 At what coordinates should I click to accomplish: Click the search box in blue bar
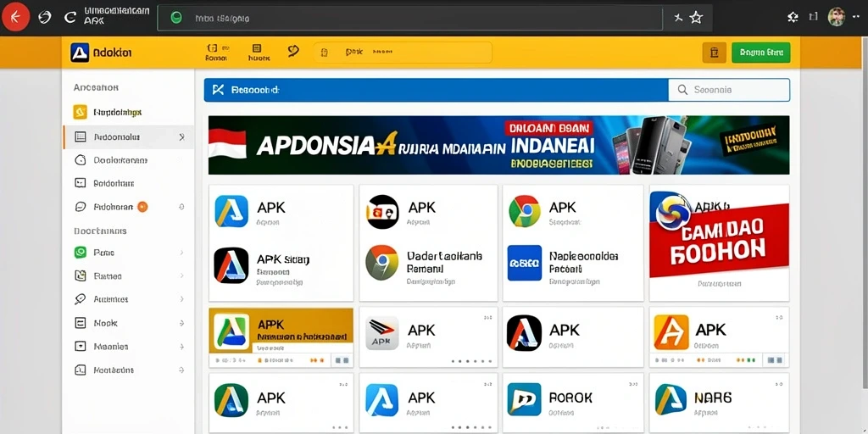728,90
